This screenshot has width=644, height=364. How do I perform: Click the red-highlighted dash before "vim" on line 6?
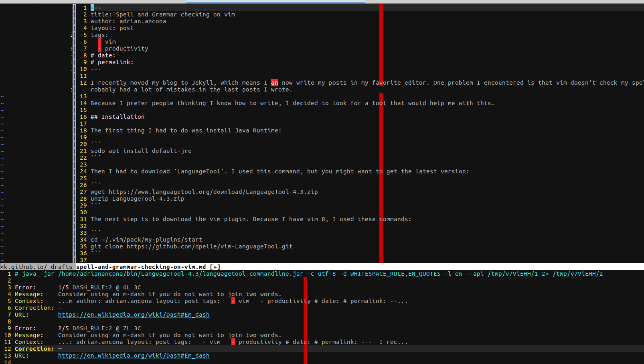pyautogui.click(x=99, y=42)
